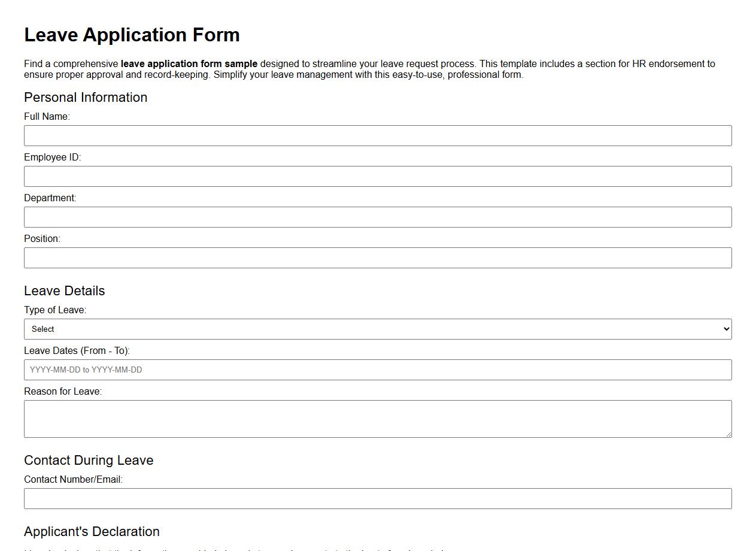Click the bolded 'leave application form sample' text

189,63
